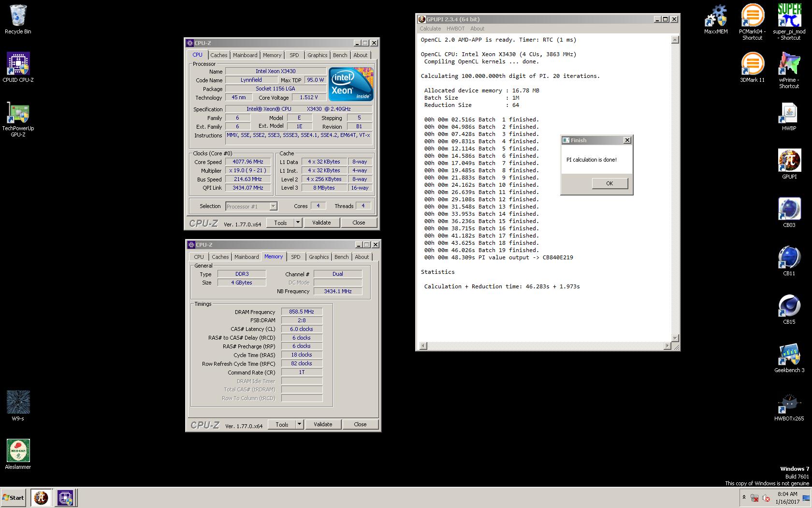Image resolution: width=812 pixels, height=508 pixels.
Task: Launch wPrime shortcut icon
Action: click(789, 71)
